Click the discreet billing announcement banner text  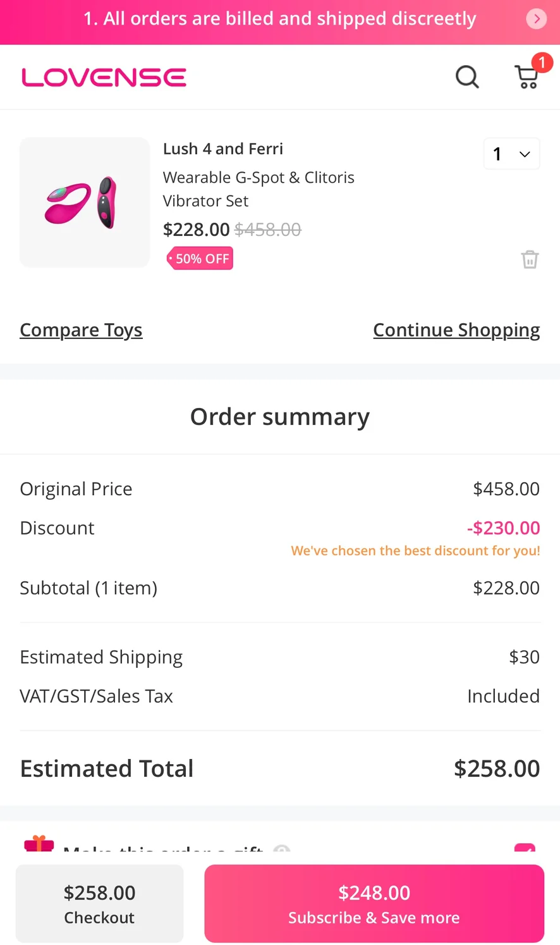pyautogui.click(x=279, y=19)
